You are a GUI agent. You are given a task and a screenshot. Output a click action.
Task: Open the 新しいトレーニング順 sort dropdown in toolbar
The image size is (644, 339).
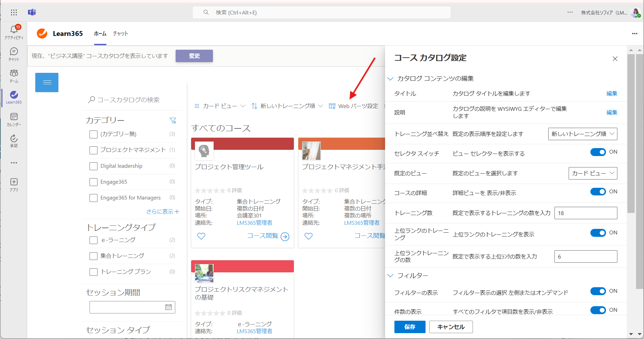point(287,106)
